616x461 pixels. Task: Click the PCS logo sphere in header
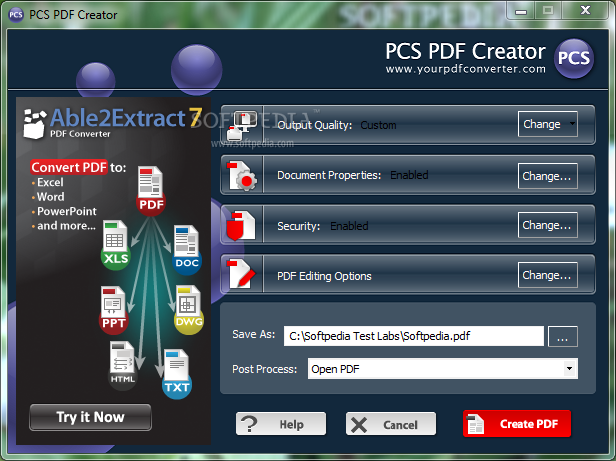574,58
